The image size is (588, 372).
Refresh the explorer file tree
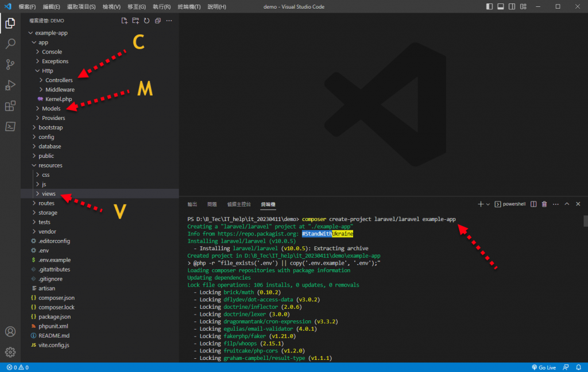point(146,21)
